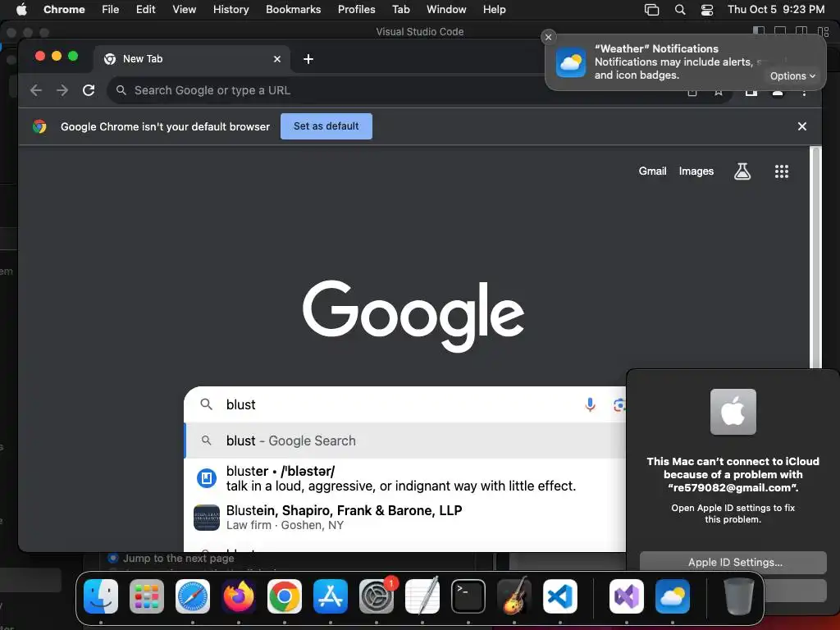
Task: Open a new tab with plus button
Action: (x=308, y=59)
